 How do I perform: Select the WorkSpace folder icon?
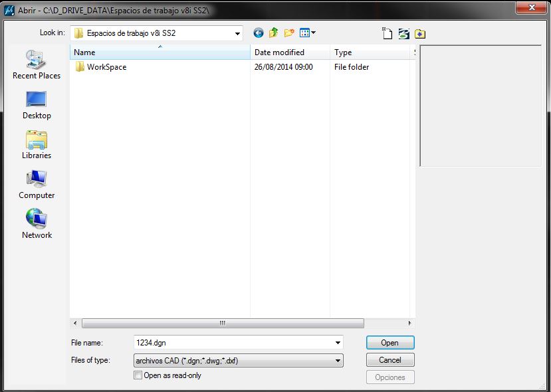pos(80,66)
